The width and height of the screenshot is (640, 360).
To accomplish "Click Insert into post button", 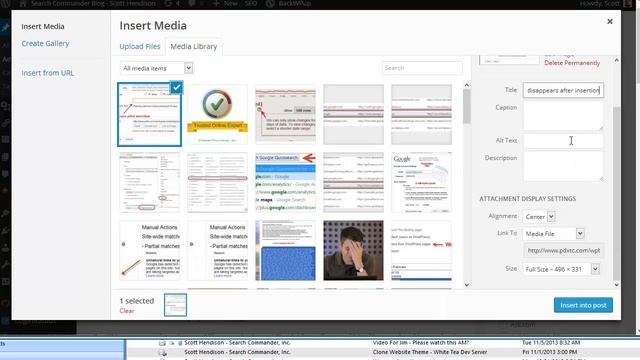I will pos(583,305).
